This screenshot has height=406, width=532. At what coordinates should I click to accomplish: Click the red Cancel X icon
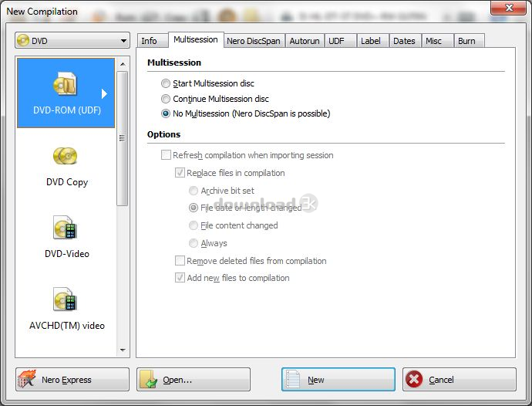coord(414,380)
